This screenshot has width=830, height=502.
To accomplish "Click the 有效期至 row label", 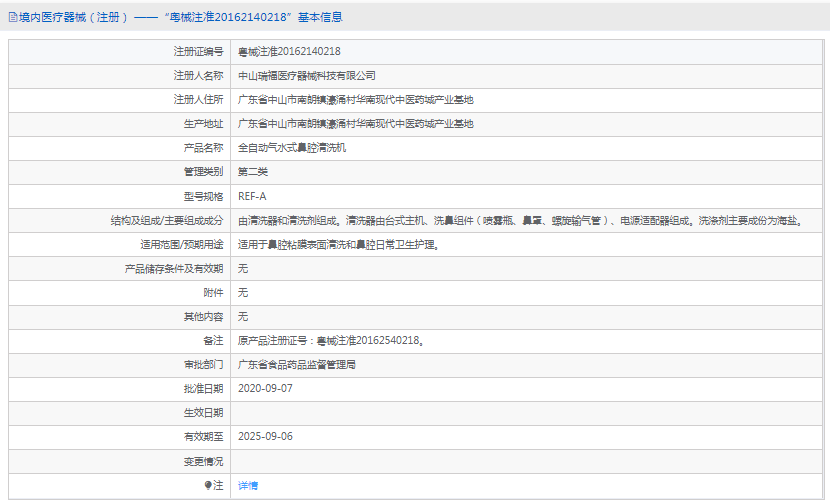I will coord(203,436).
